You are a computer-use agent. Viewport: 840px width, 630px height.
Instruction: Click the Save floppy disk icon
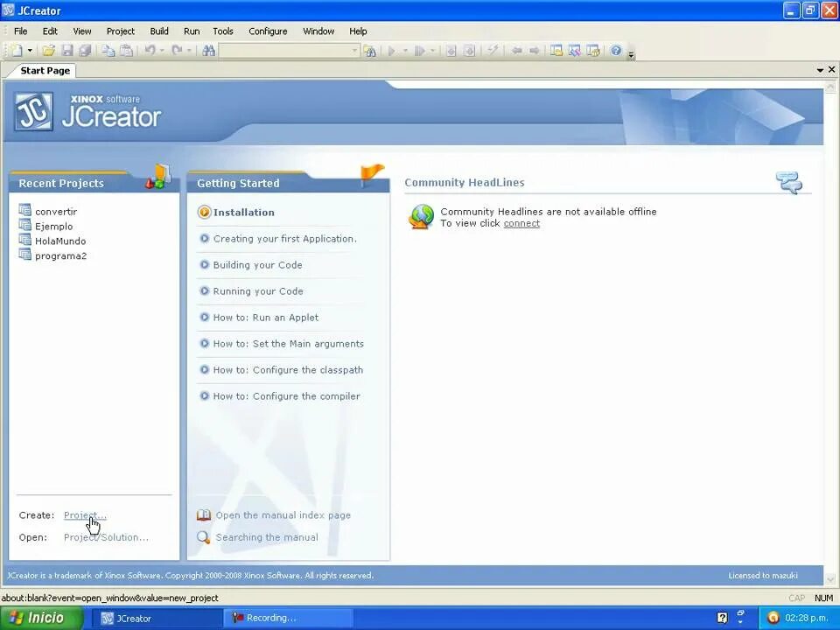pyautogui.click(x=67, y=51)
